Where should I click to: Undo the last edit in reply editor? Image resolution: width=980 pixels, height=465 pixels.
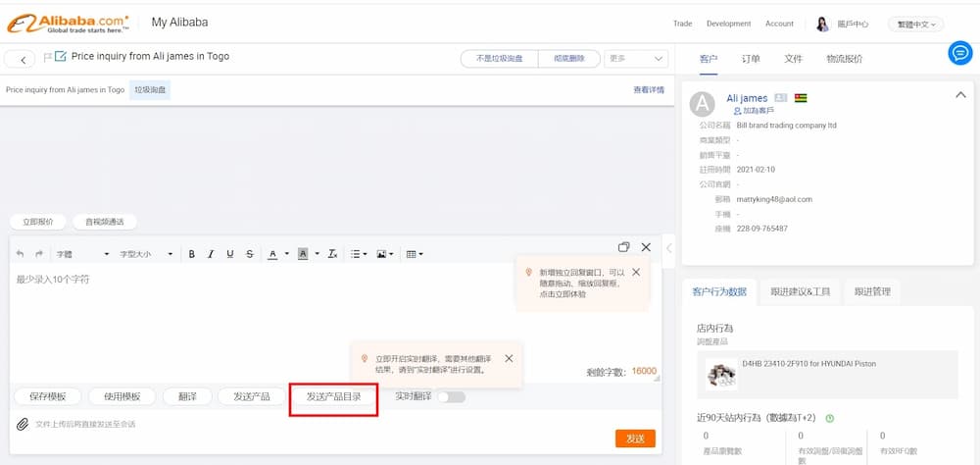(x=20, y=254)
